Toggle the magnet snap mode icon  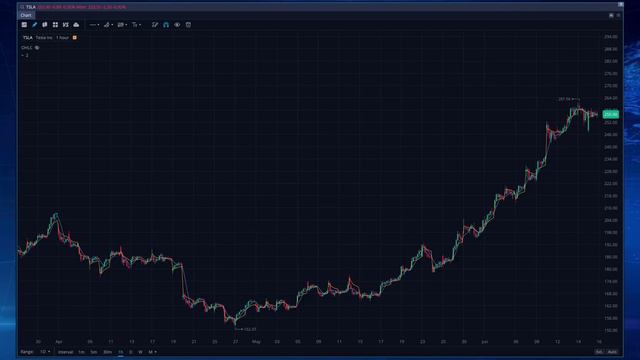pyautogui.click(x=166, y=25)
